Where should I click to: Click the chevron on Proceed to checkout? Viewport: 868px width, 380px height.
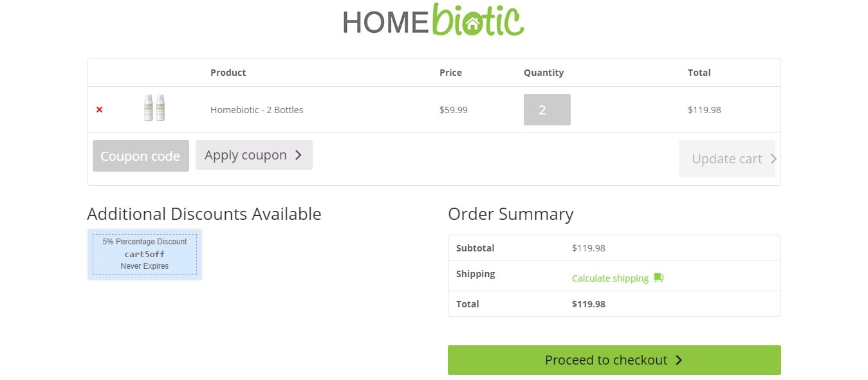pos(679,360)
